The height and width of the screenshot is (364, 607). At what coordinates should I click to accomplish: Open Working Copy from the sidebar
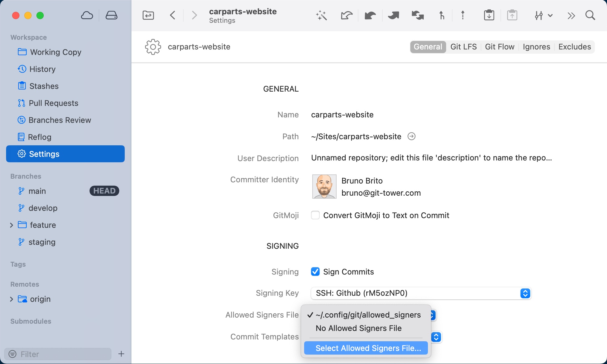pos(55,52)
